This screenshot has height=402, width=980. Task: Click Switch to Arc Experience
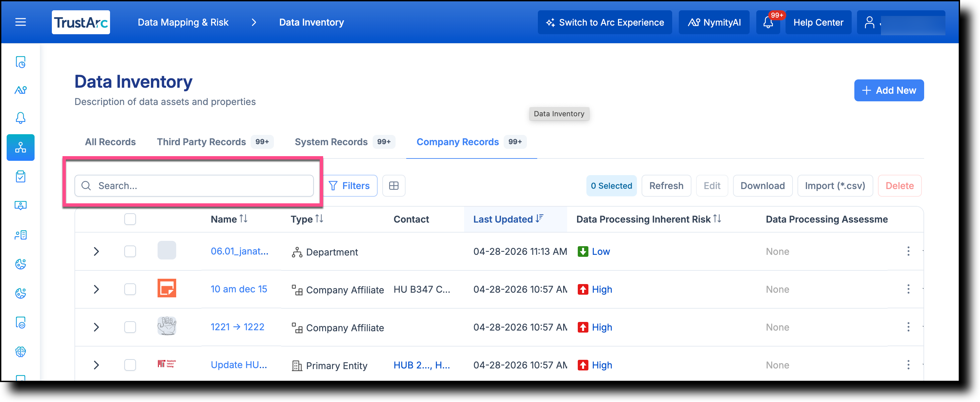click(605, 22)
